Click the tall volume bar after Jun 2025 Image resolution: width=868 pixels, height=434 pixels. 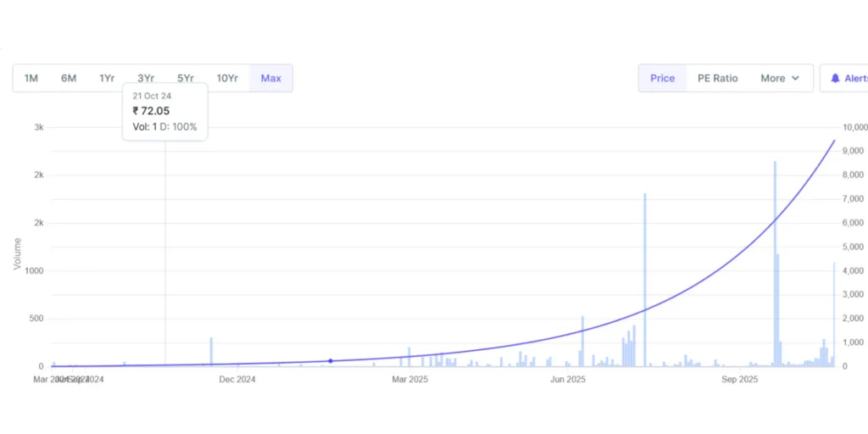click(645, 280)
